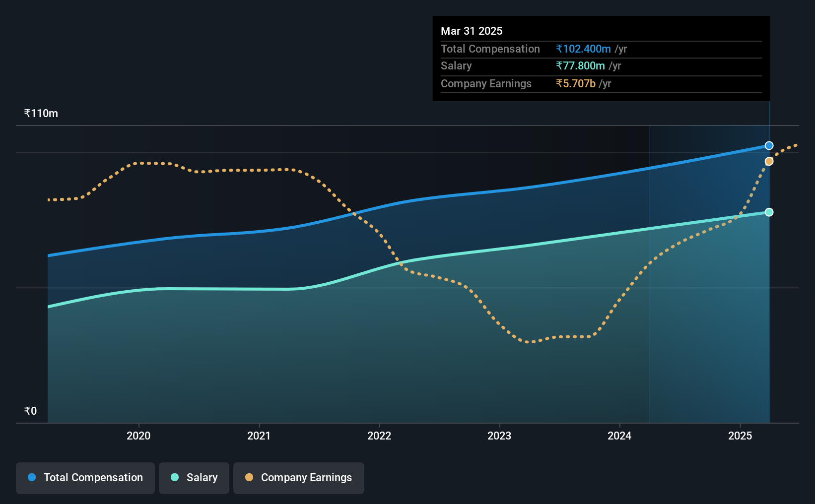The image size is (815, 504).
Task: Click the ₹102.400m total compensation value
Action: [x=583, y=49]
